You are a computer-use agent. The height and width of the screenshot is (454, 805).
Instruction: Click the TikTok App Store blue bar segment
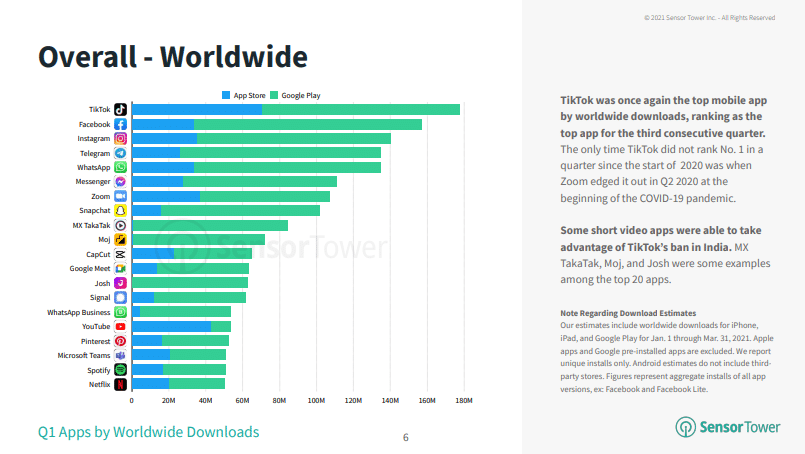click(197, 109)
